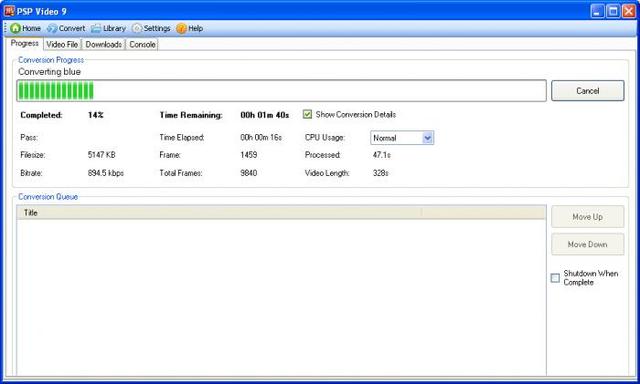640x384 pixels.
Task: Click the Move Down button
Action: pos(588,244)
